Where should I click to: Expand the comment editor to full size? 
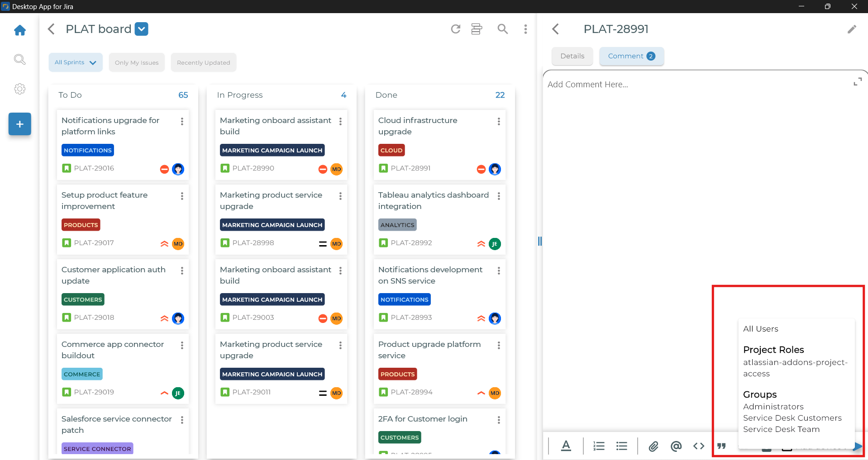tap(857, 82)
